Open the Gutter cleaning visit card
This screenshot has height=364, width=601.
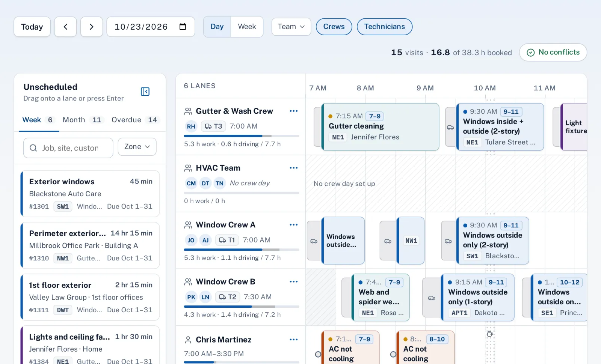pos(380,127)
